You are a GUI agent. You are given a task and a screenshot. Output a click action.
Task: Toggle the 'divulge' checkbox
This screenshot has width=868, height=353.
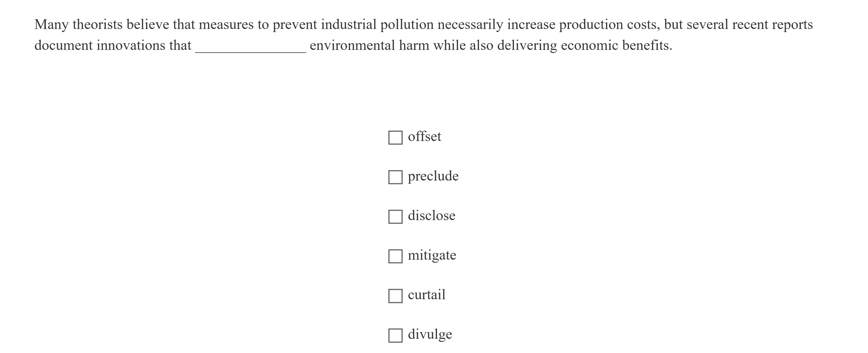(395, 335)
